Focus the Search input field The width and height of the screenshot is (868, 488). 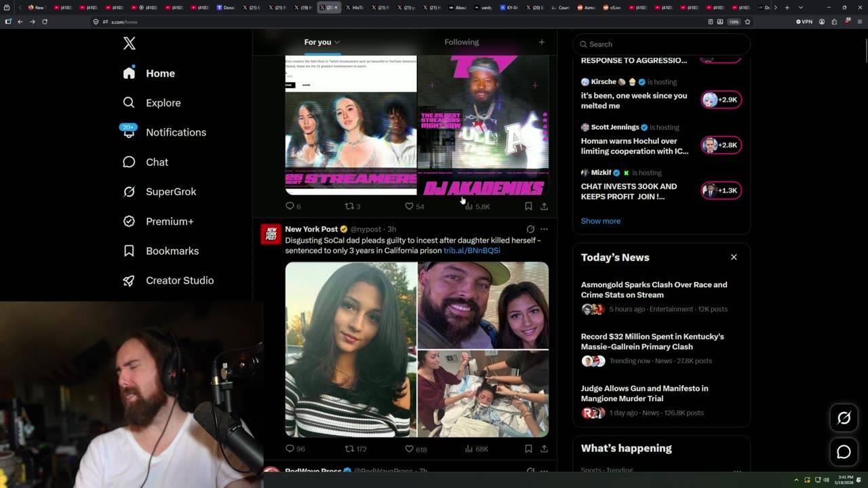click(x=662, y=44)
